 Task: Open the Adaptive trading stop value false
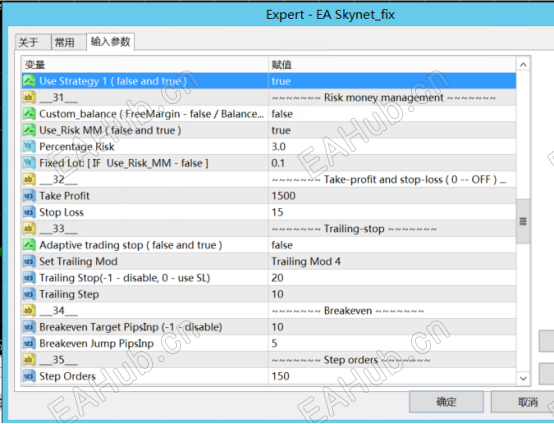point(392,245)
